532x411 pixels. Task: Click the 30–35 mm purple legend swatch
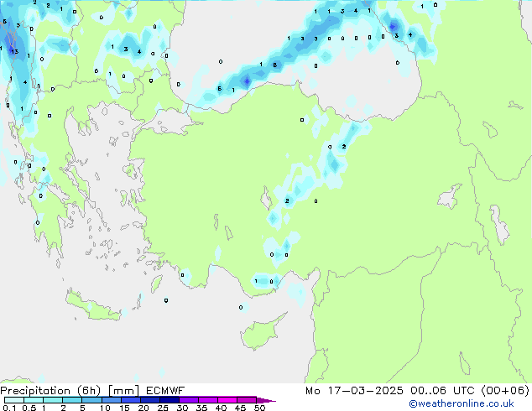click(189, 400)
